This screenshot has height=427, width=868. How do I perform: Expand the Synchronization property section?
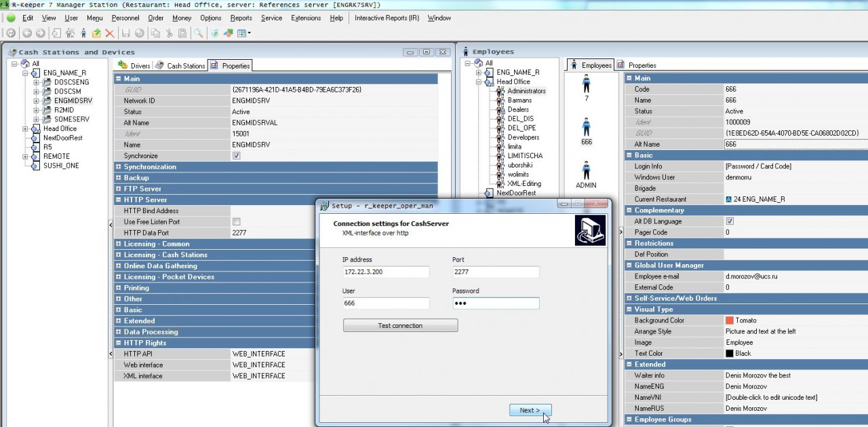[119, 167]
